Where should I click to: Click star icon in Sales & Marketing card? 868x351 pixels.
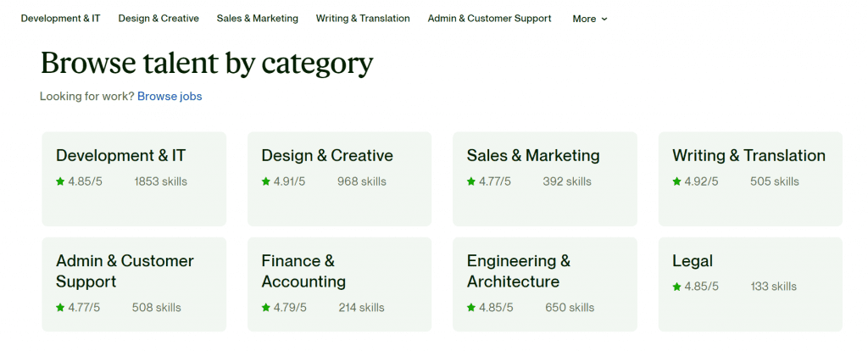(471, 181)
